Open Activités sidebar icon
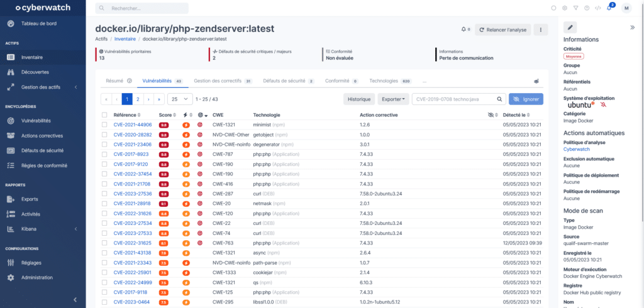This screenshot has height=308, width=644. pyautogui.click(x=11, y=214)
